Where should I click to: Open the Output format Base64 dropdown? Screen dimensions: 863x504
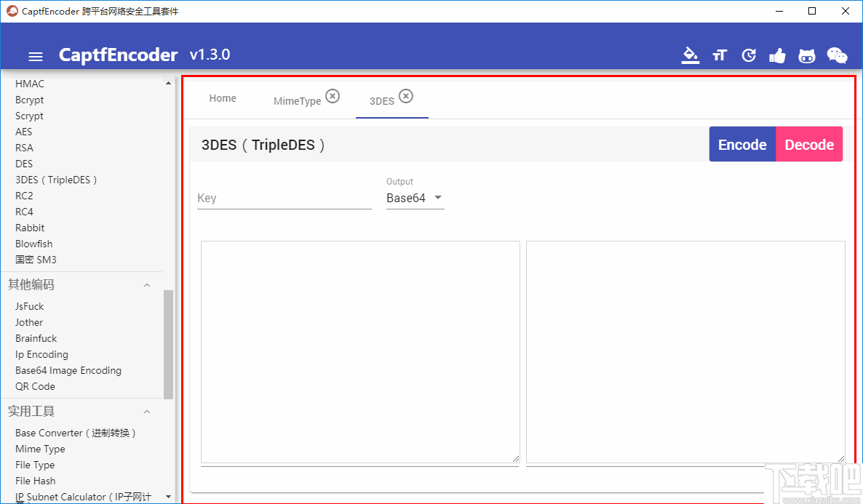click(x=415, y=197)
